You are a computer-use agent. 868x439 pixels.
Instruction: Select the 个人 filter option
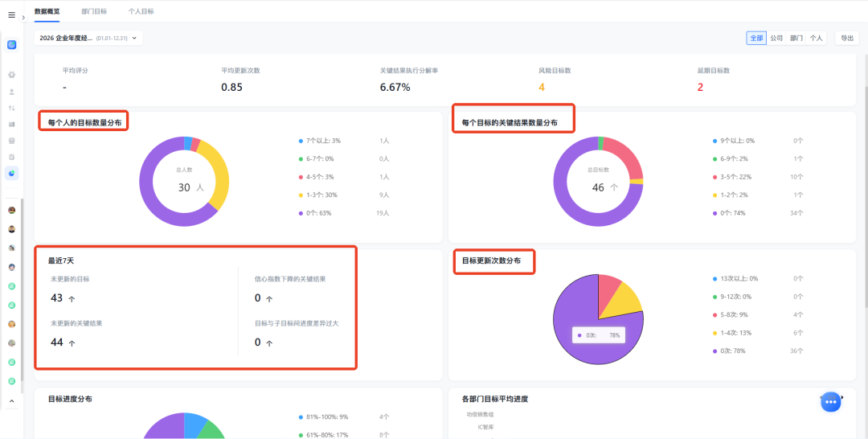tap(816, 39)
